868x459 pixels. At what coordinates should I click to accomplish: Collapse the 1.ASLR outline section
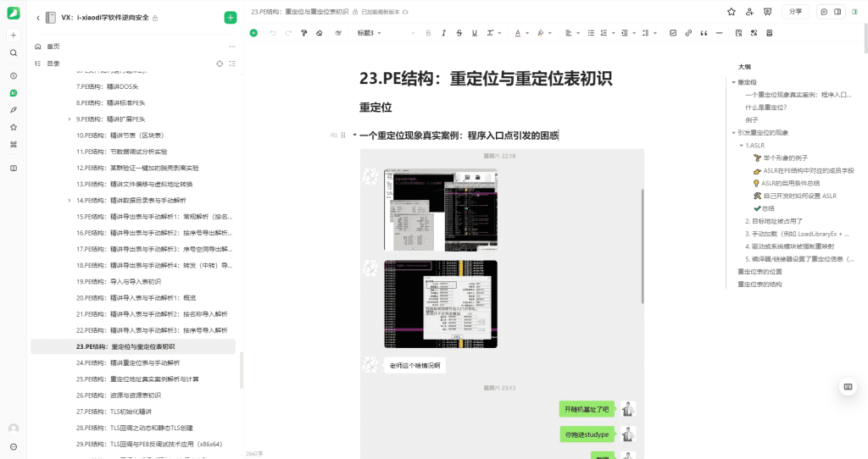741,146
